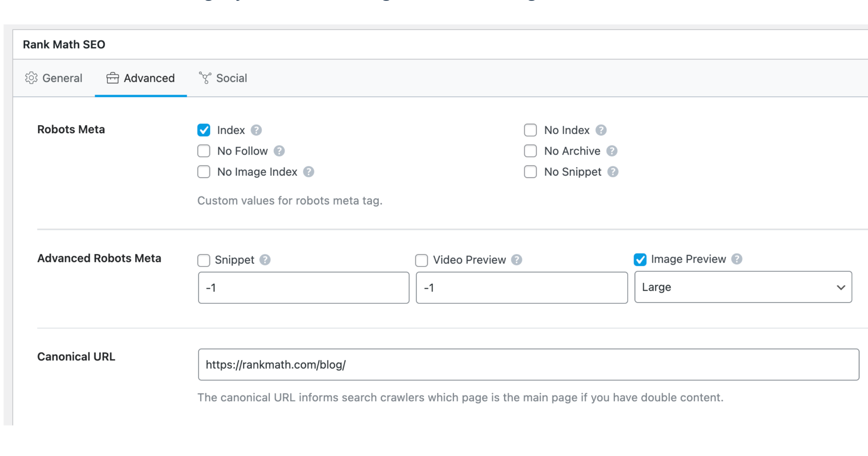Click the help icon next to No Archive
The image size is (868, 456).
coord(612,151)
